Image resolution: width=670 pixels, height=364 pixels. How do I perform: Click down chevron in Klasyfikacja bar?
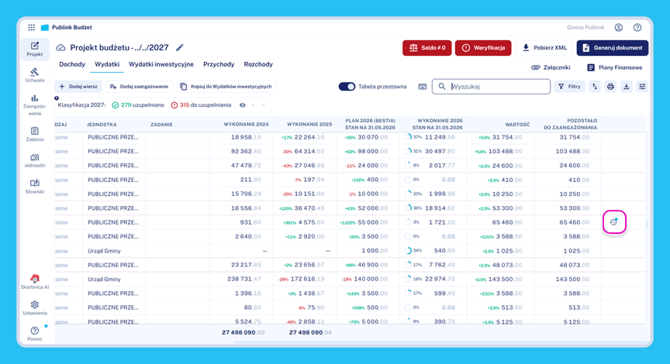coord(263,105)
